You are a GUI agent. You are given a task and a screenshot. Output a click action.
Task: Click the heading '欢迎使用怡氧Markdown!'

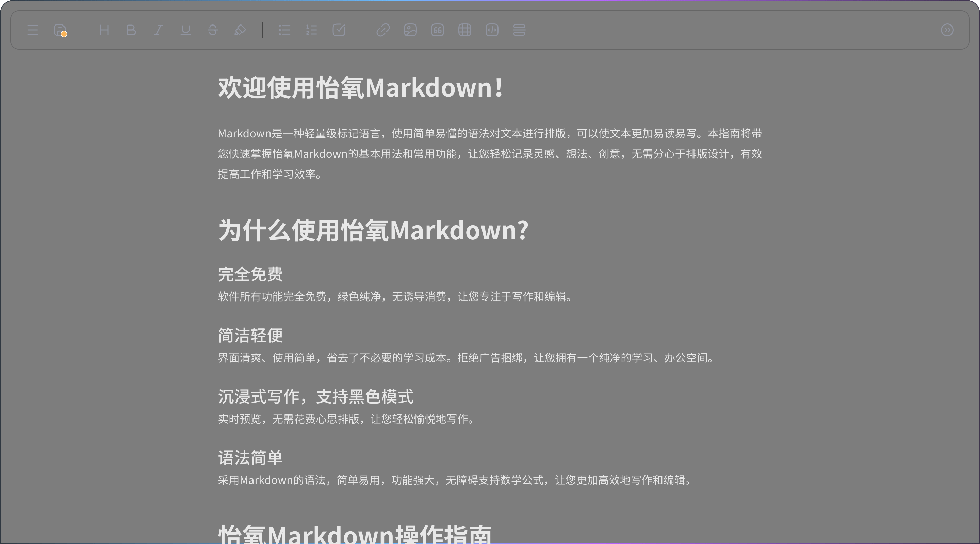coord(361,88)
